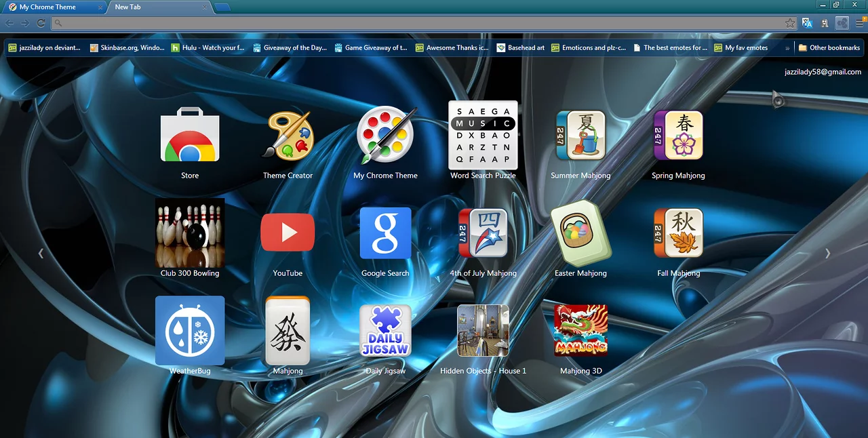Launch the YouTube app icon
The height and width of the screenshot is (438, 868).
pos(288,233)
